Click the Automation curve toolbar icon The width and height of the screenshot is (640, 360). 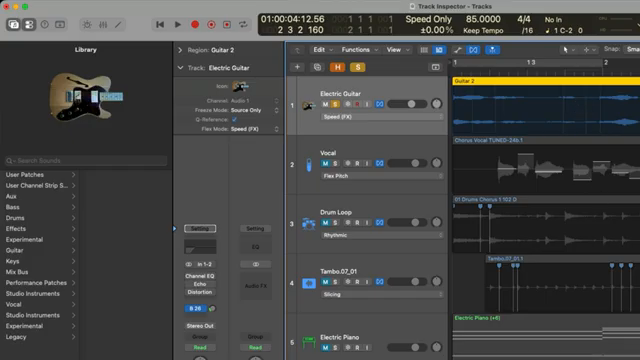pos(458,50)
